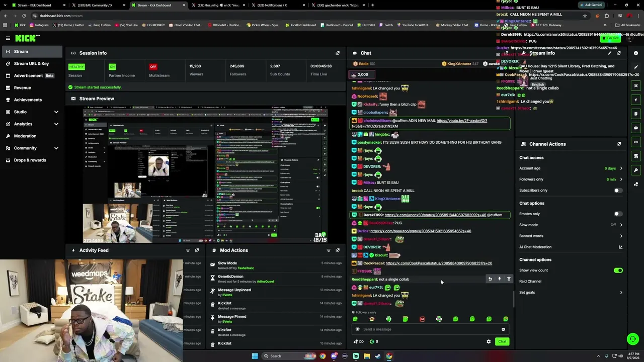
Task: Open CookPascal's x.com status link
Action: pos(439,263)
